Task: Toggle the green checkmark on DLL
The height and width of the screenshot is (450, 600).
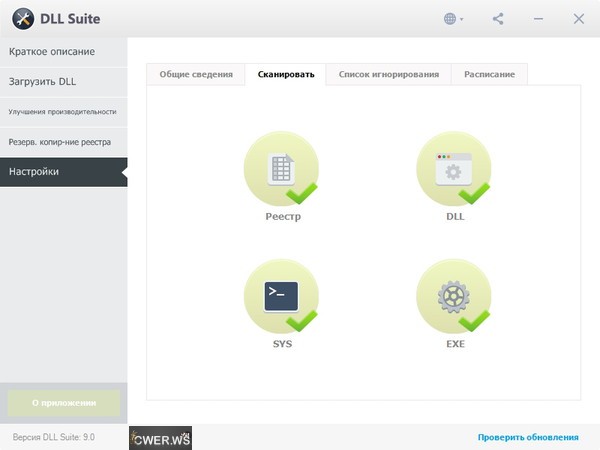Action: [x=474, y=192]
